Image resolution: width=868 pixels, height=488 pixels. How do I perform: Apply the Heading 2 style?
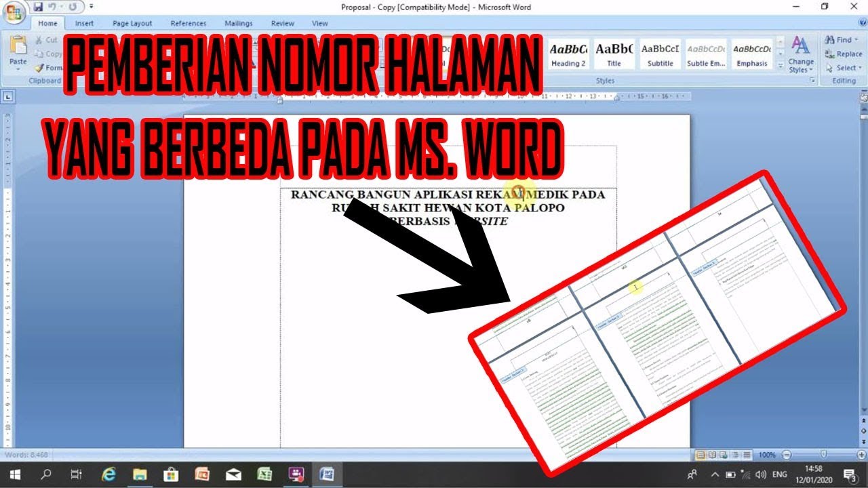pyautogui.click(x=568, y=54)
